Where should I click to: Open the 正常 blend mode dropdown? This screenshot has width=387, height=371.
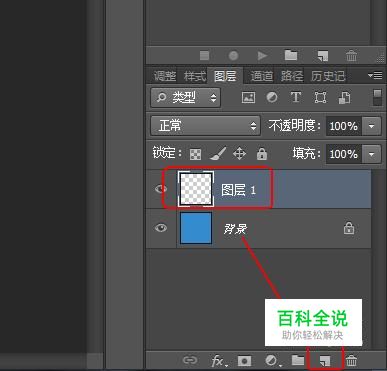coord(205,126)
